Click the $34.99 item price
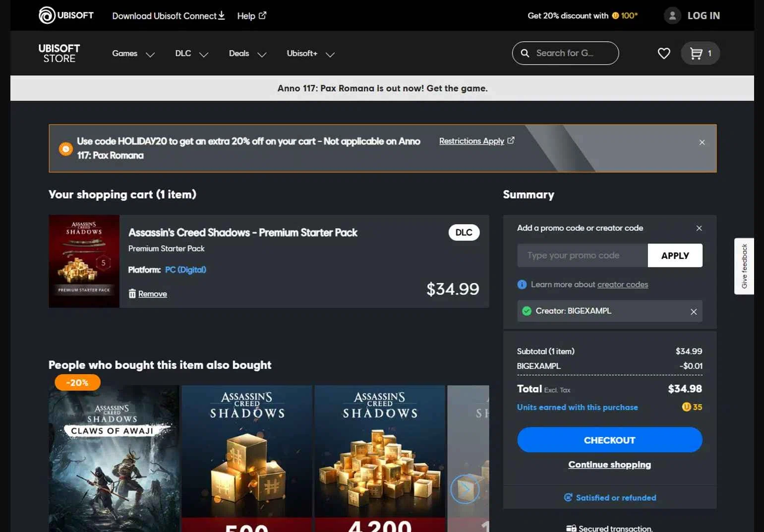Image resolution: width=764 pixels, height=532 pixels. pyautogui.click(x=453, y=289)
